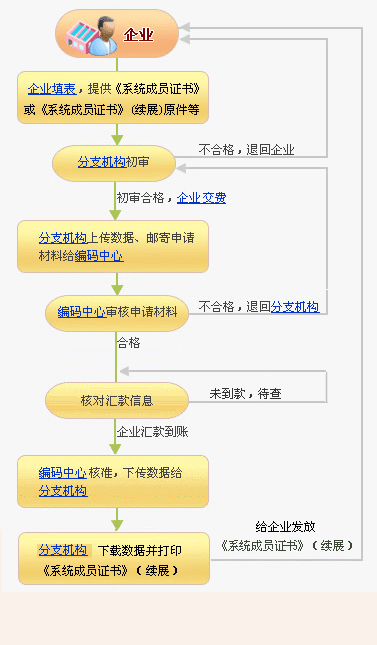The image size is (377, 645).
Task: Open 分支机构 link in 下载数据并打印 step
Action: tap(63, 550)
